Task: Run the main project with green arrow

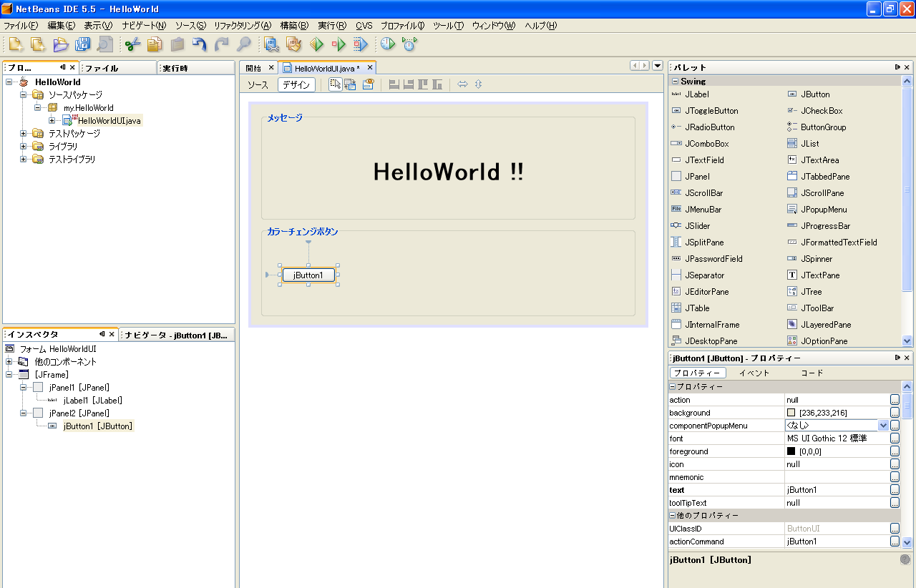Action: coord(316,44)
